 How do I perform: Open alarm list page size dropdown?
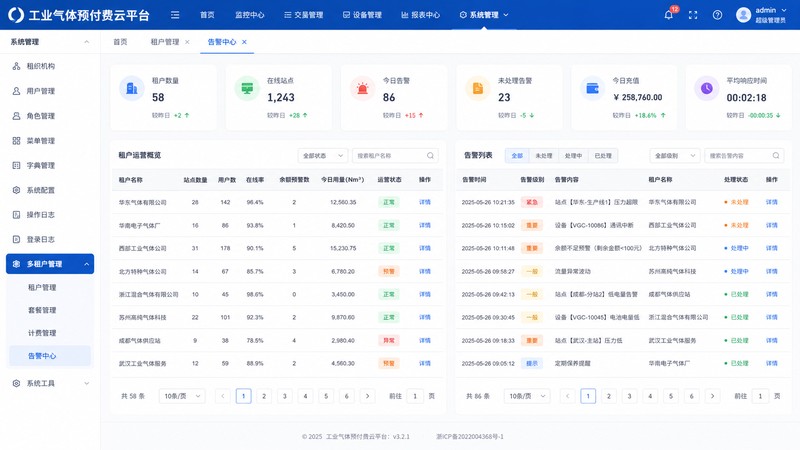(527, 396)
